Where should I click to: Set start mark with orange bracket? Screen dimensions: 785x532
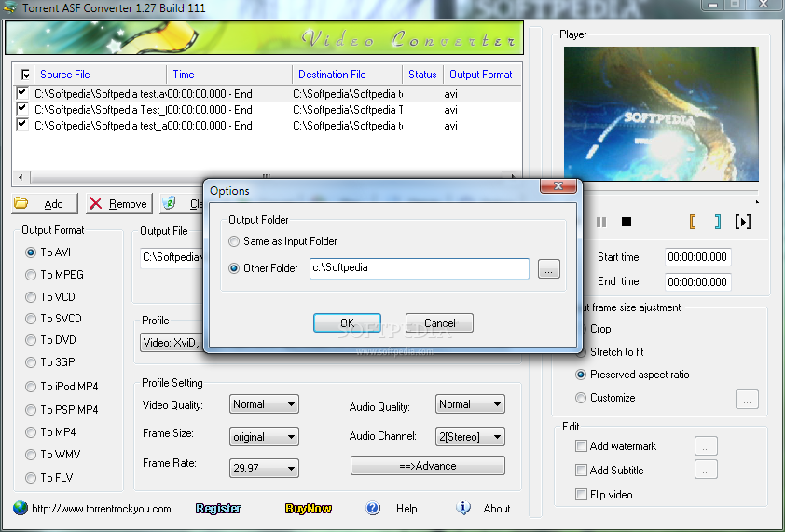click(x=693, y=221)
